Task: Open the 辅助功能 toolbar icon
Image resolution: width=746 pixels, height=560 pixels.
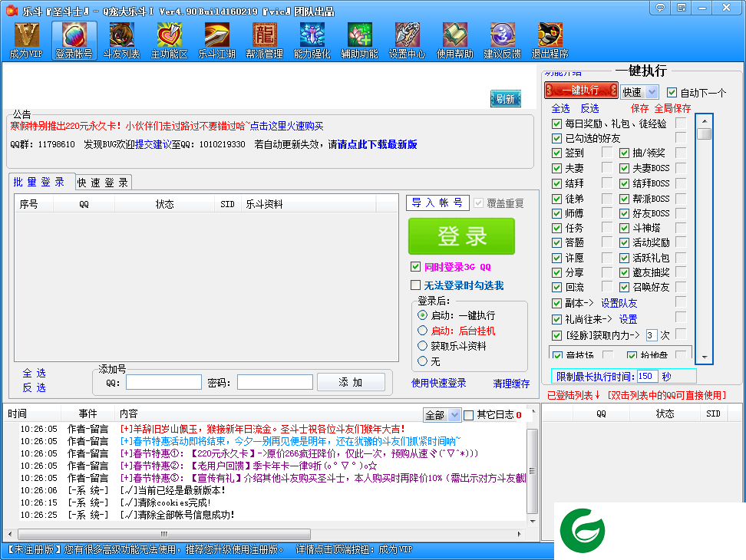Action: click(359, 41)
